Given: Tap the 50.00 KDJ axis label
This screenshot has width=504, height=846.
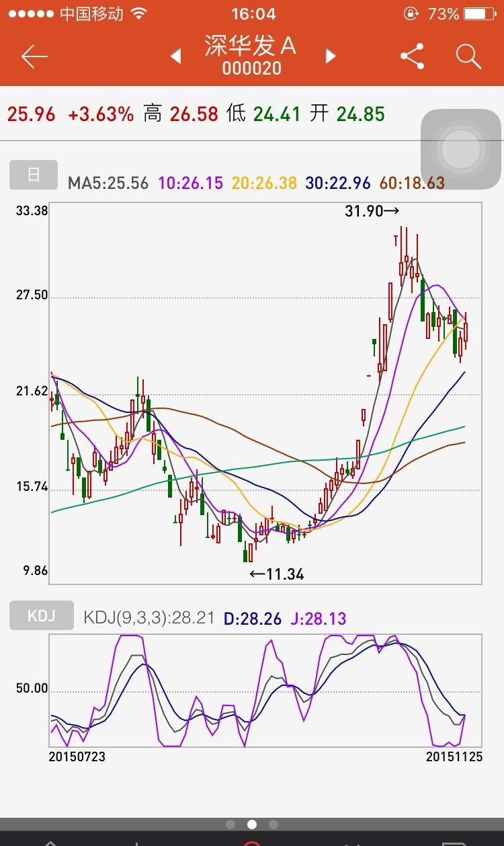Looking at the screenshot, I should [x=32, y=689].
